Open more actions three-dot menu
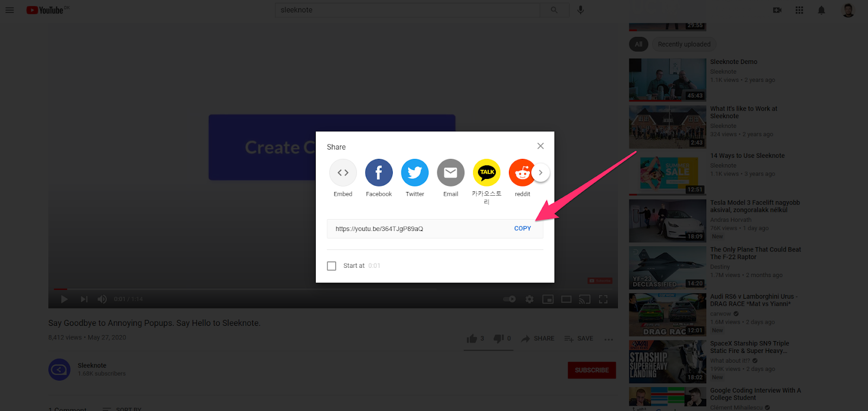 point(609,339)
